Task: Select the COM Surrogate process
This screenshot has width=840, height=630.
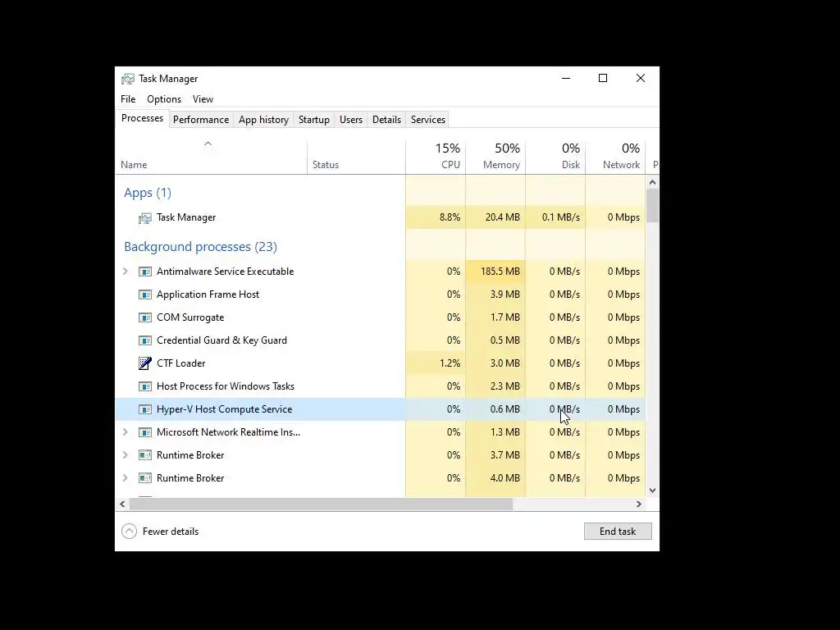Action: 381,317
